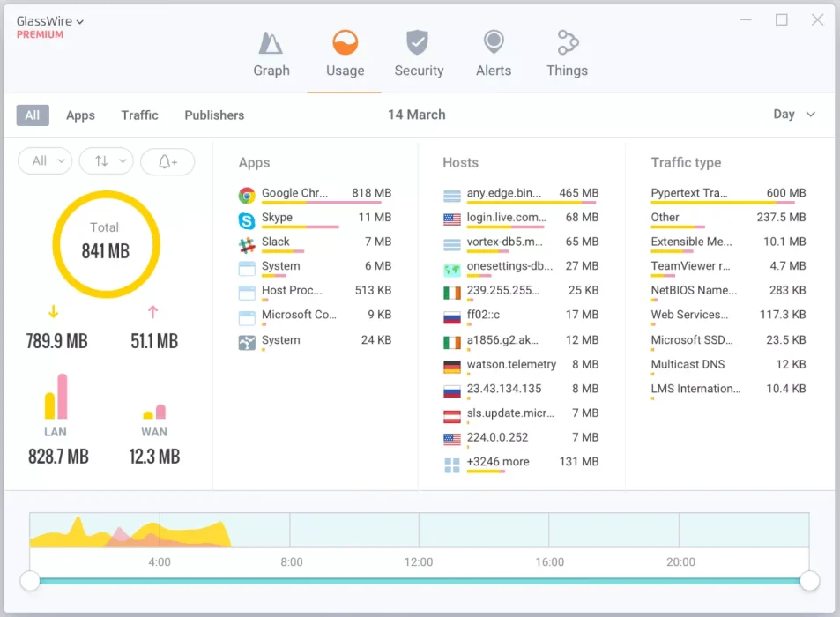Select the vortex-db5.m... host entry
The image size is (840, 617).
coord(521,243)
